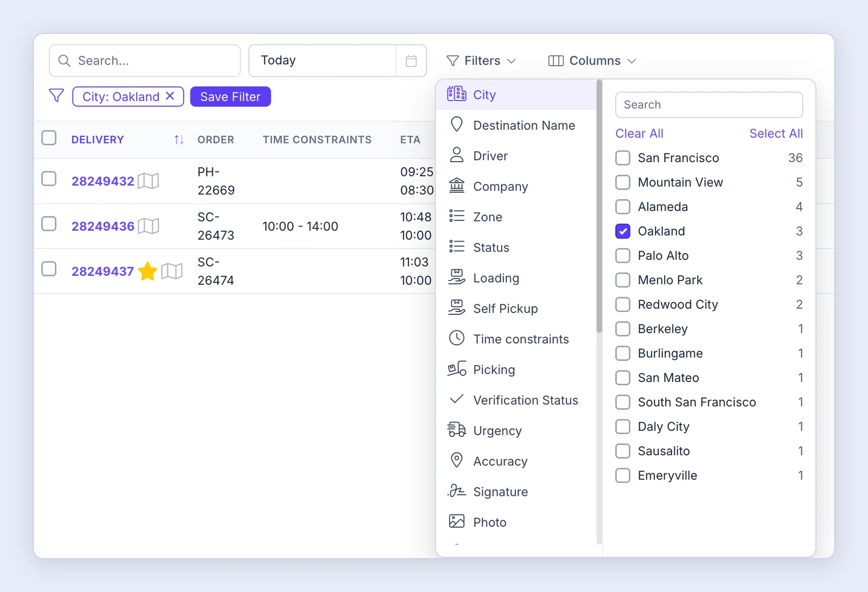
Task: Click the Signature icon
Action: 457,491
